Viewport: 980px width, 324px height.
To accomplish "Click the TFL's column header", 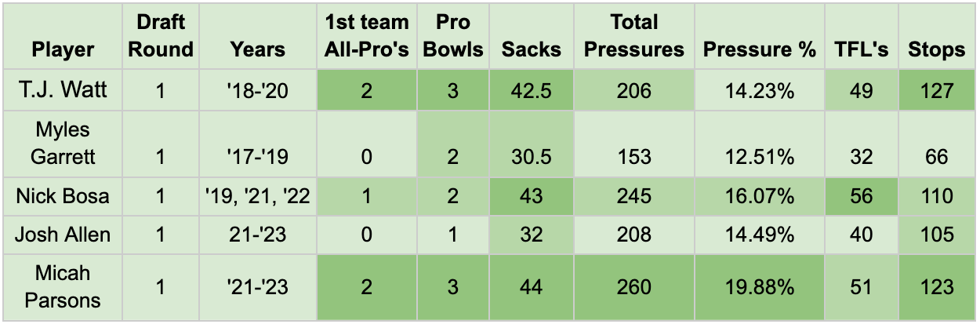I will tap(862, 49).
